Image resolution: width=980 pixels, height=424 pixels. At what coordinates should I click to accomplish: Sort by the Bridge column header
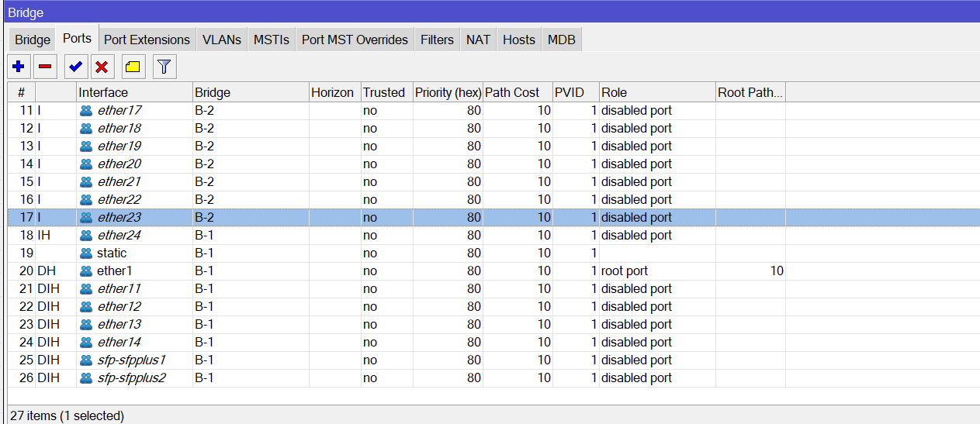pos(251,92)
